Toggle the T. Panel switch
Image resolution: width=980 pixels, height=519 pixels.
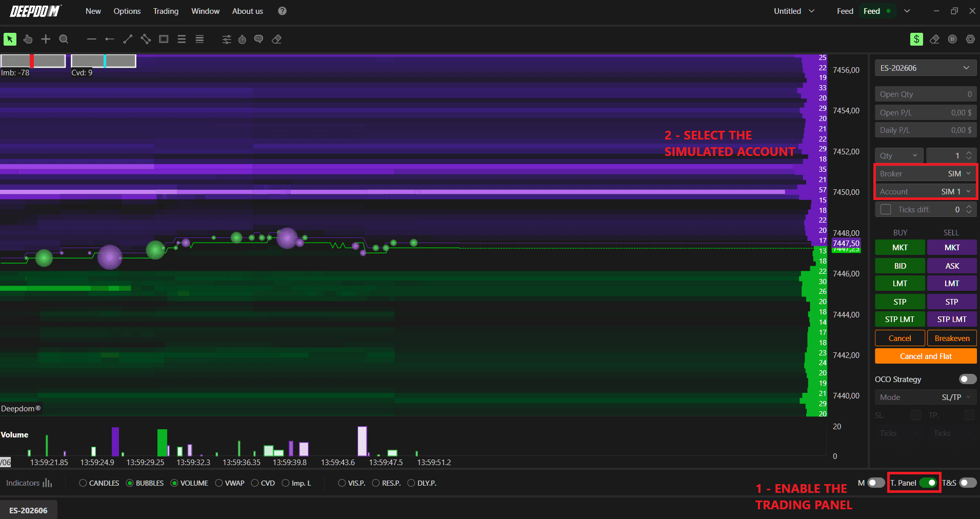tap(928, 483)
